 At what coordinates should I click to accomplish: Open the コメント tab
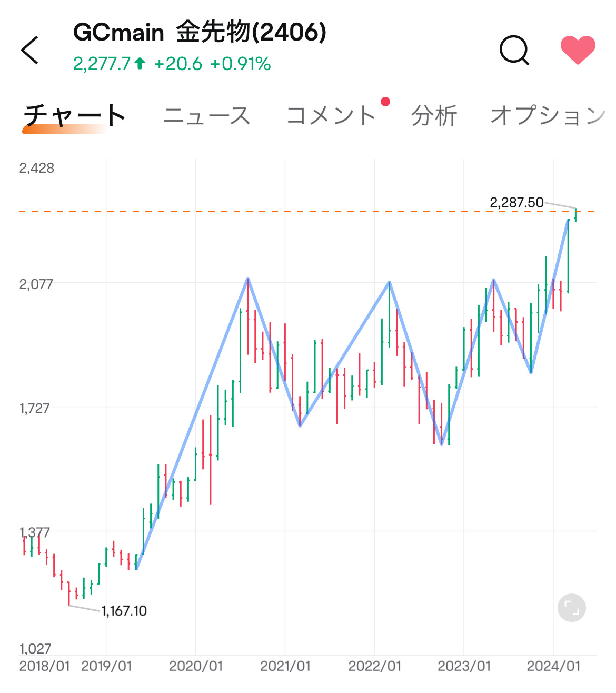click(x=332, y=116)
